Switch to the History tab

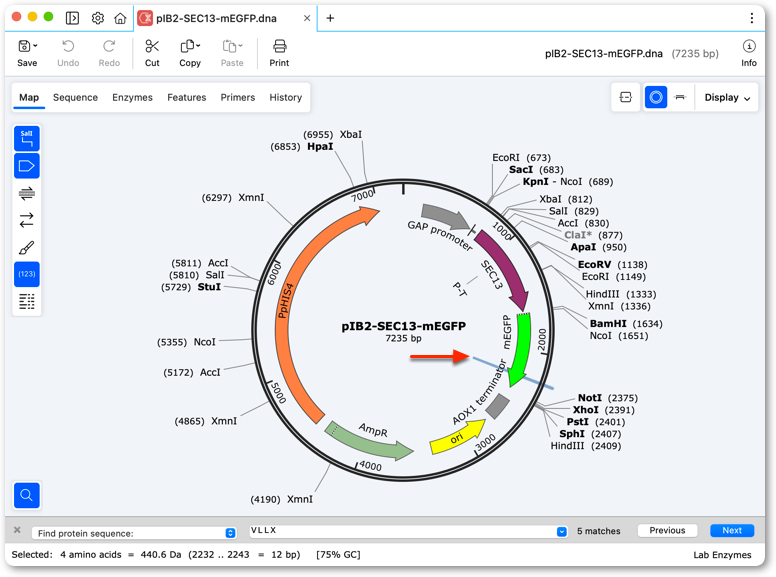click(286, 97)
